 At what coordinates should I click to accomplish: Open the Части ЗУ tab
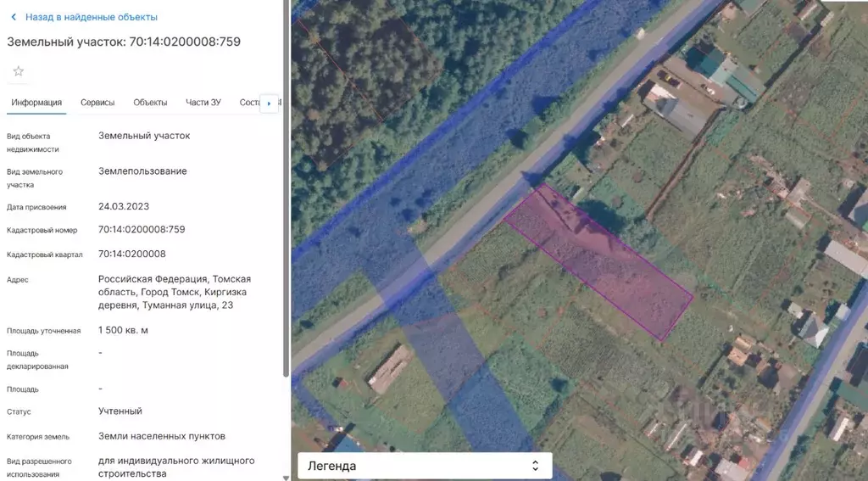tap(203, 103)
